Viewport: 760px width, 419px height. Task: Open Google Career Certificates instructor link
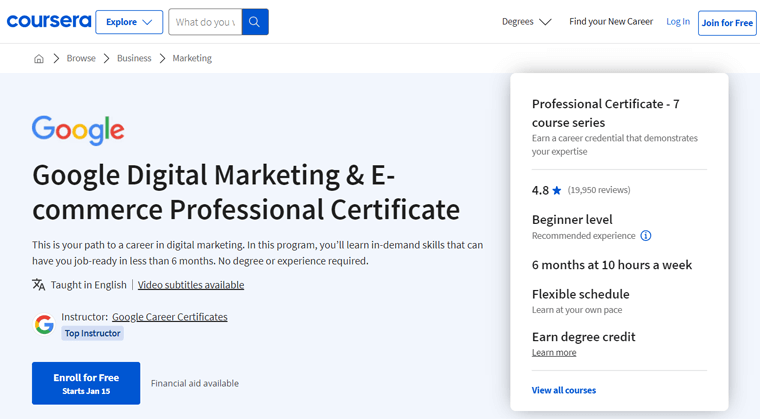pos(170,317)
